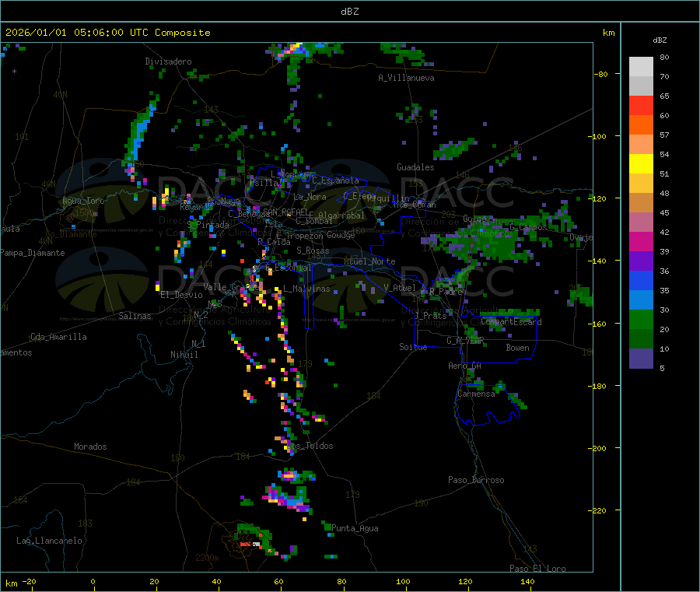Viewport: 700px width, 592px height.
Task: Select the 'Bowen' location label
Action: coord(517,348)
